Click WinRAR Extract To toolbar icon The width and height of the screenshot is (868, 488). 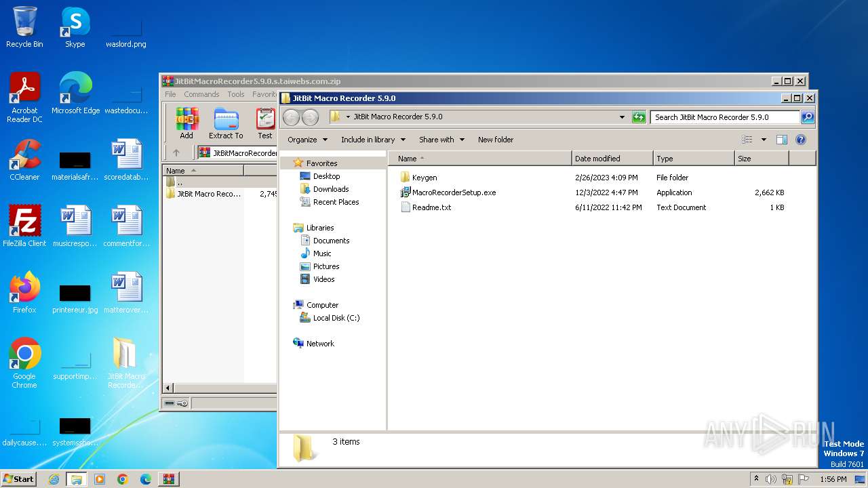tap(226, 123)
